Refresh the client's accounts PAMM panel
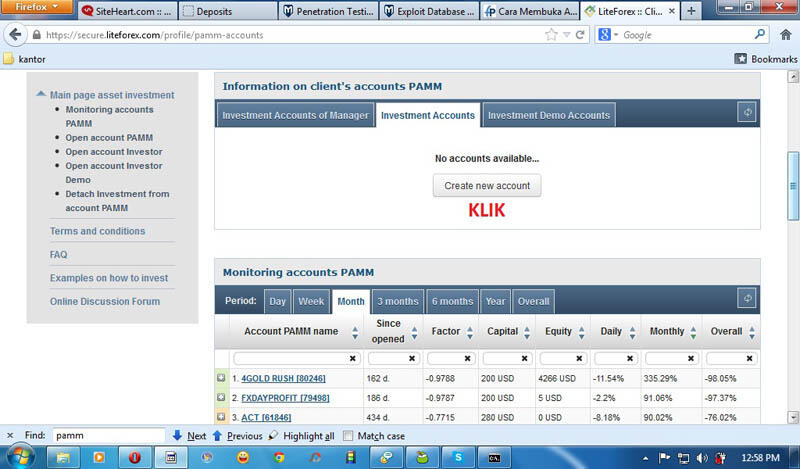 pyautogui.click(x=747, y=112)
